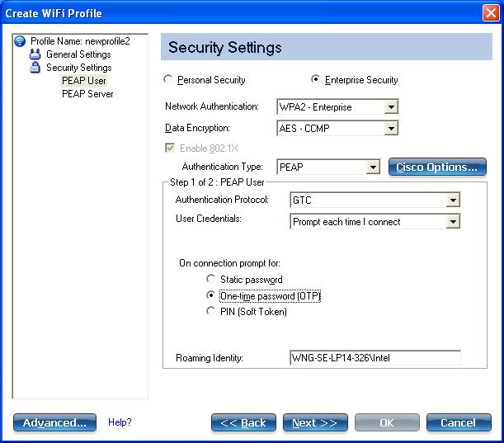
Task: Click the General Settings network icon
Action: tap(35, 54)
